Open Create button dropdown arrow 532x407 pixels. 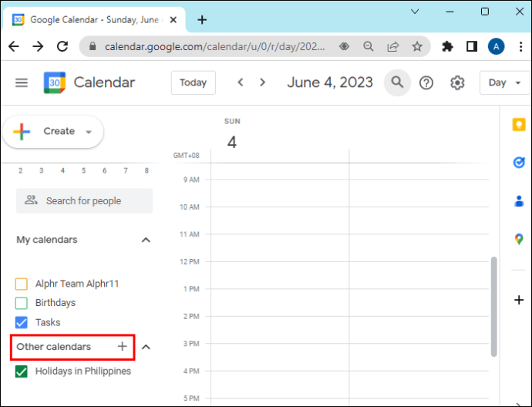[89, 132]
